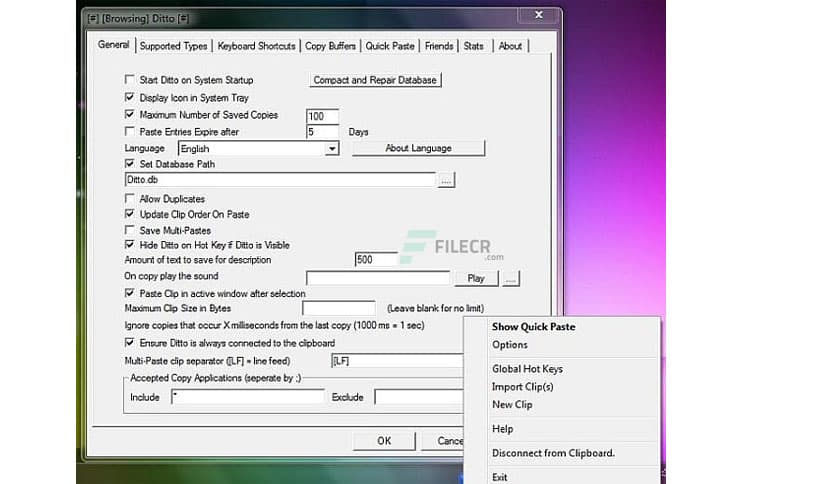Screen dimensions: 836x484
Task: Toggle Paste Entries Expire after checkbox
Action: tap(129, 131)
